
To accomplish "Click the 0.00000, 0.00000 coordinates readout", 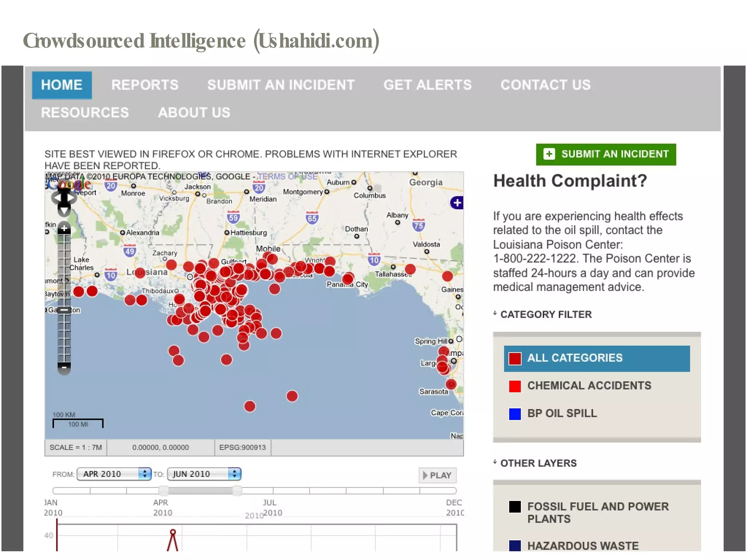I will (160, 447).
